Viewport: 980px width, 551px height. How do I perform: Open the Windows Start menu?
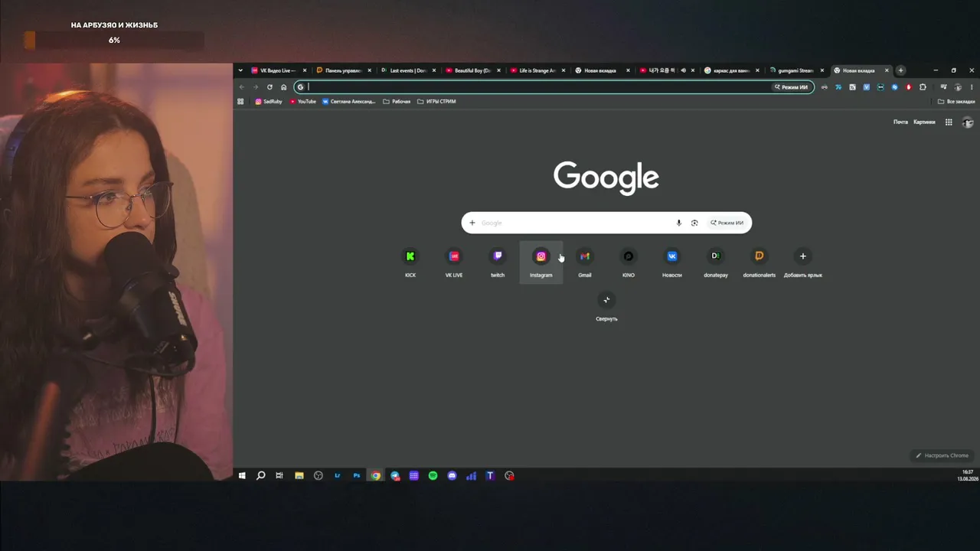242,476
